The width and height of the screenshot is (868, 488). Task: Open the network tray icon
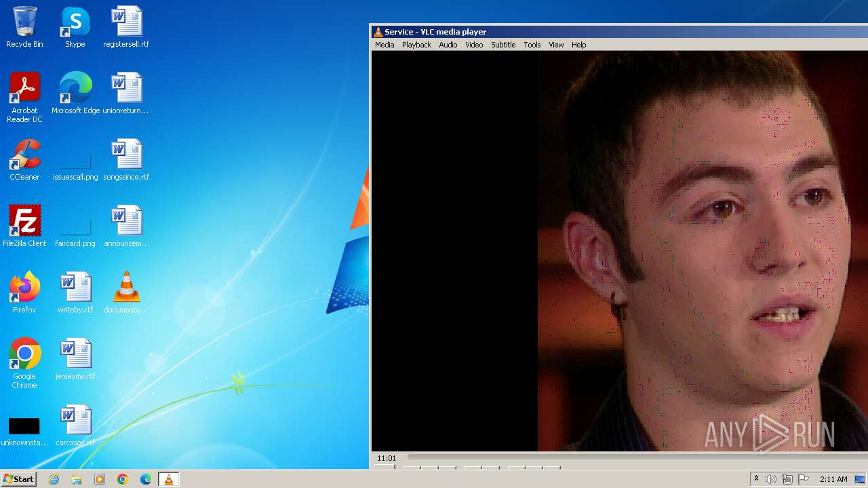tap(787, 479)
